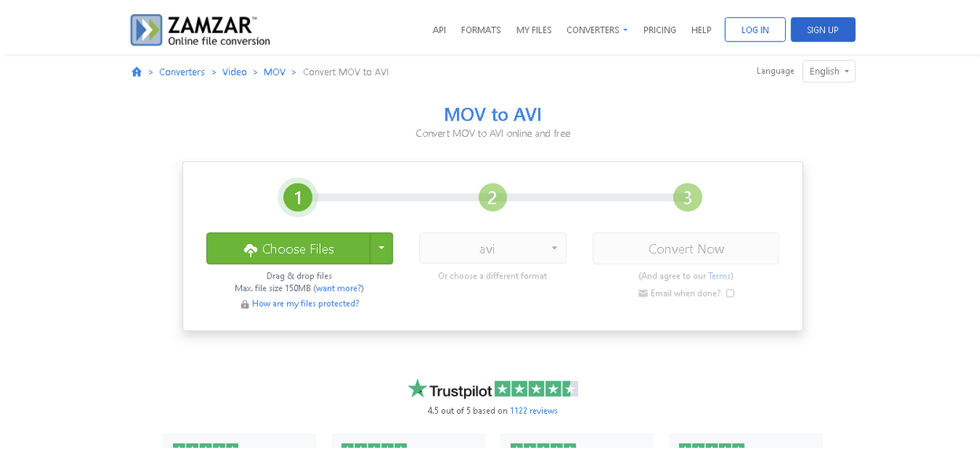
Task: Click the 'Or choose a different format' text
Action: (x=492, y=276)
